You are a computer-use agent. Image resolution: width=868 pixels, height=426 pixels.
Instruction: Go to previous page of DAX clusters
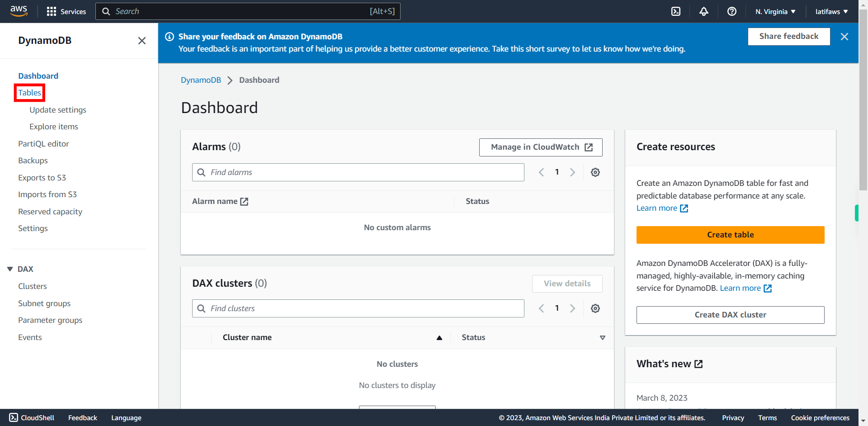541,308
